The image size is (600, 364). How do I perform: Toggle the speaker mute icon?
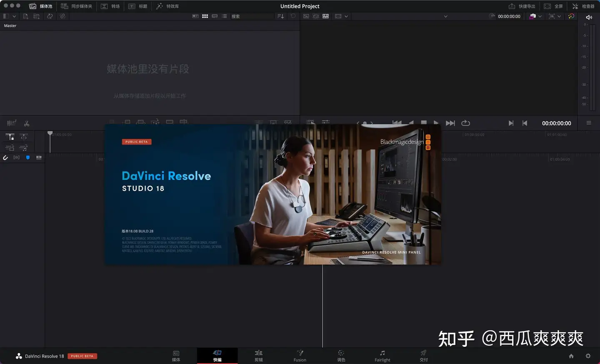[589, 17]
